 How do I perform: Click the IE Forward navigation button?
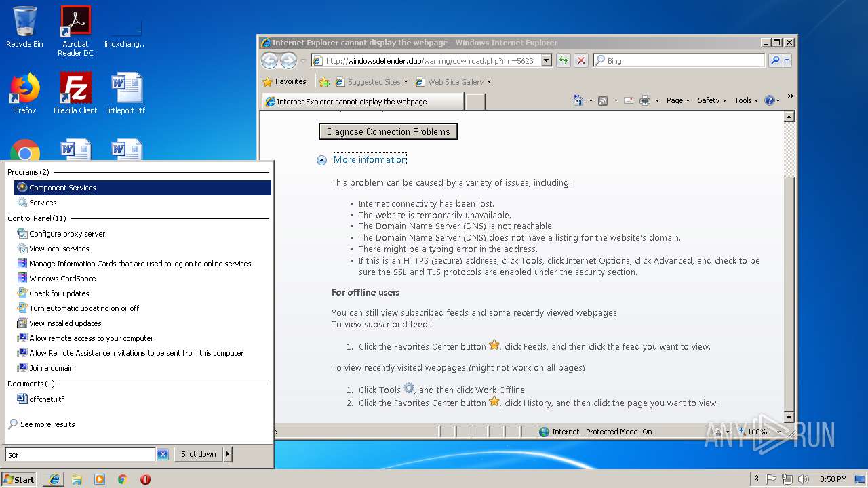coord(288,60)
